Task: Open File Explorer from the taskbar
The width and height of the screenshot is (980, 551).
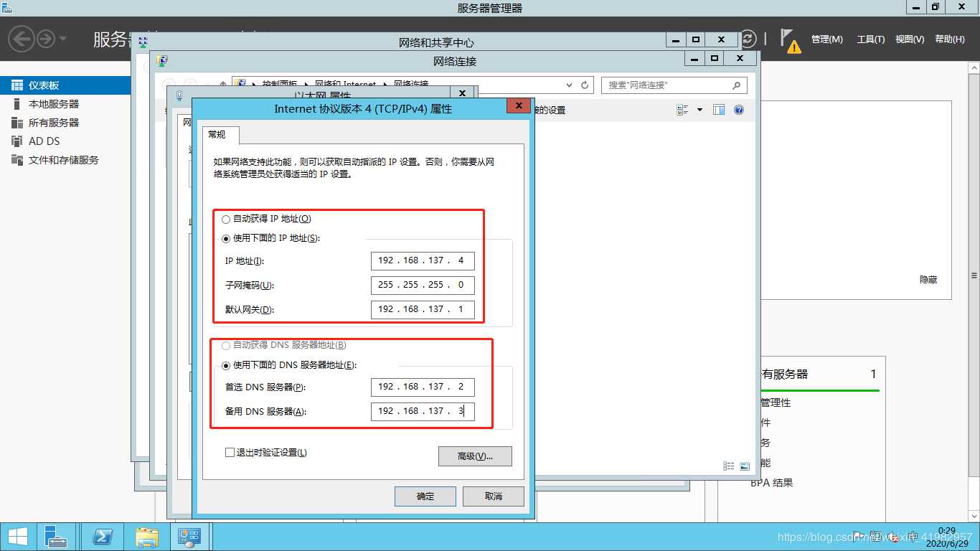Action: pos(147,537)
